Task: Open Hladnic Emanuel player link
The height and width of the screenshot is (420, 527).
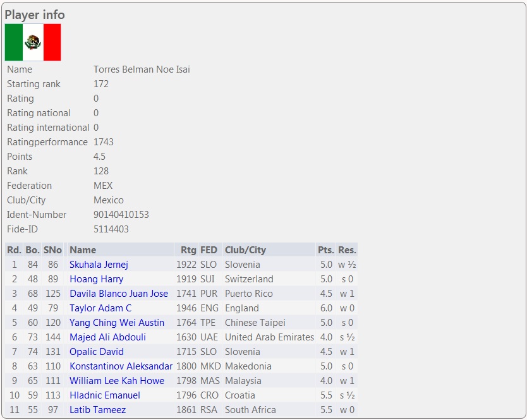Action: pos(105,395)
